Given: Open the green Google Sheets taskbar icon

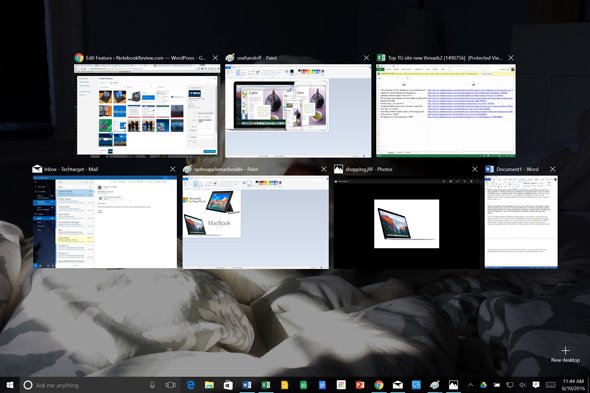Looking at the screenshot, I should pyautogui.click(x=303, y=385).
